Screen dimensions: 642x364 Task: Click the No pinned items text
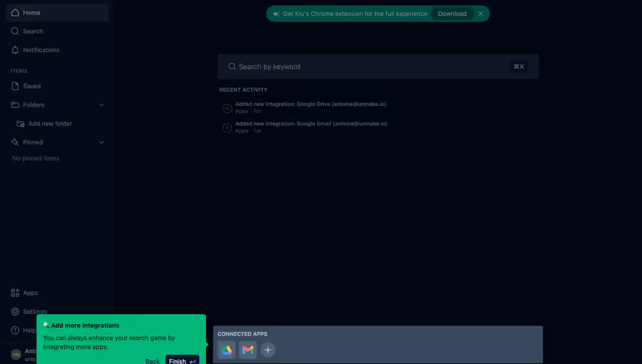(36, 159)
